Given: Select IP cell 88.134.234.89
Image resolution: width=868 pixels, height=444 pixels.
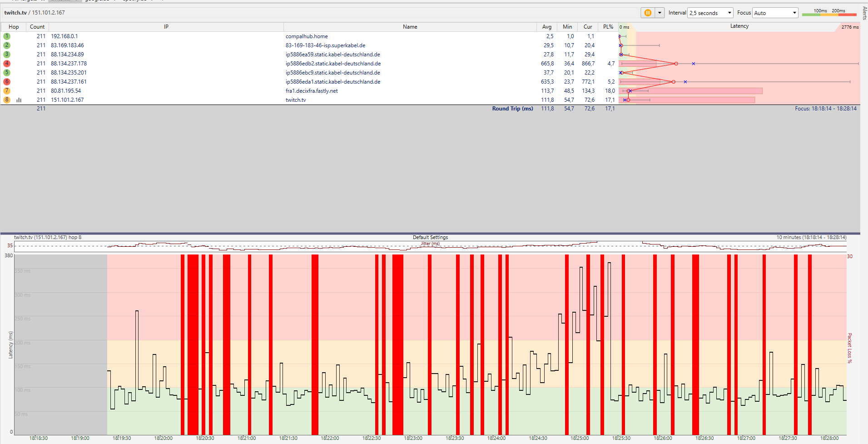Looking at the screenshot, I should [x=67, y=55].
